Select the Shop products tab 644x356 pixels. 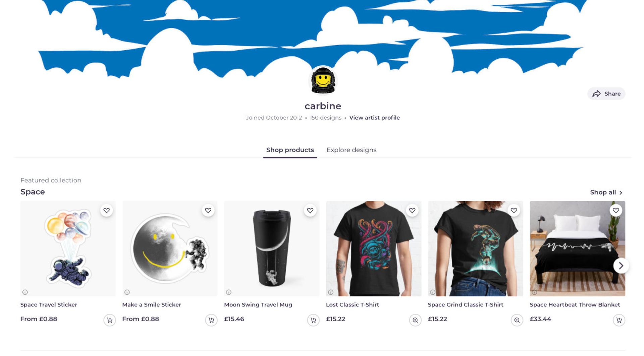point(290,150)
